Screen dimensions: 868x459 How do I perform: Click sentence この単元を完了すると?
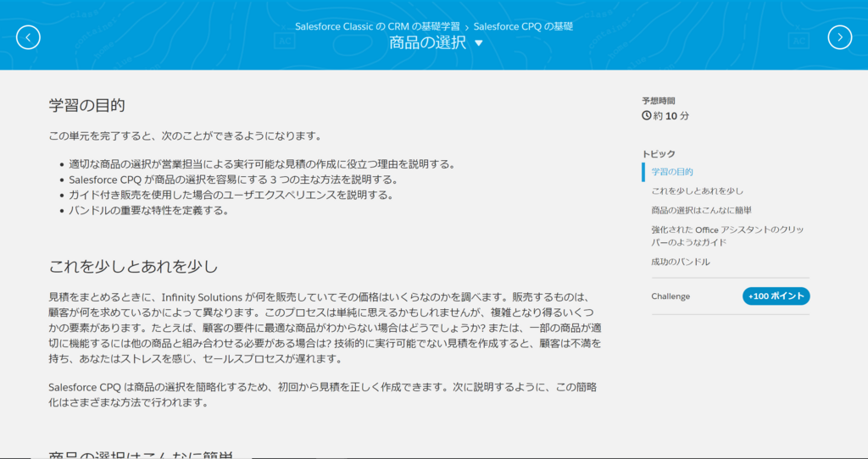click(x=185, y=136)
